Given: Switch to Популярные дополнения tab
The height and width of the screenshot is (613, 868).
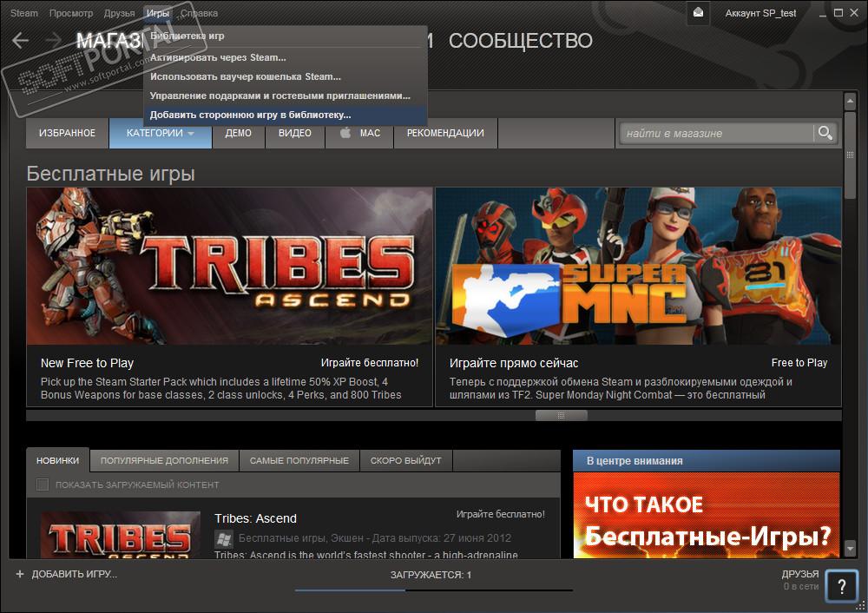Looking at the screenshot, I should 164,461.
